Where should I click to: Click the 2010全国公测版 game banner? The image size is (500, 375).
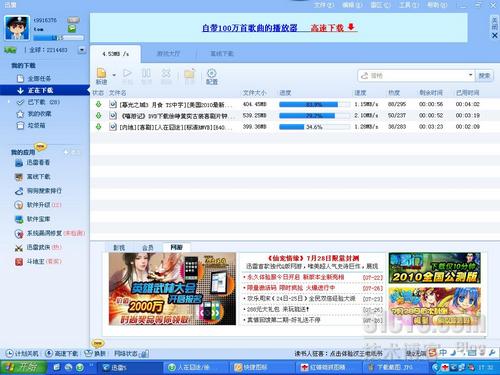(435, 268)
